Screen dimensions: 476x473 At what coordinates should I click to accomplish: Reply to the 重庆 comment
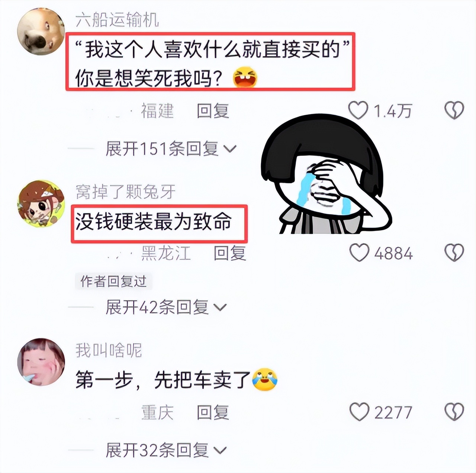[213, 412]
